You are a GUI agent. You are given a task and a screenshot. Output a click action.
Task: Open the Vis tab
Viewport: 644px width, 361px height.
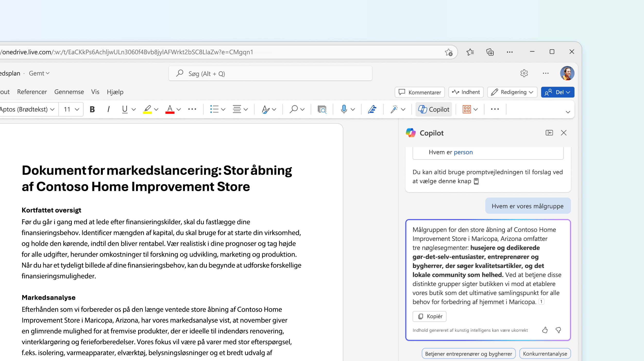pyautogui.click(x=95, y=92)
